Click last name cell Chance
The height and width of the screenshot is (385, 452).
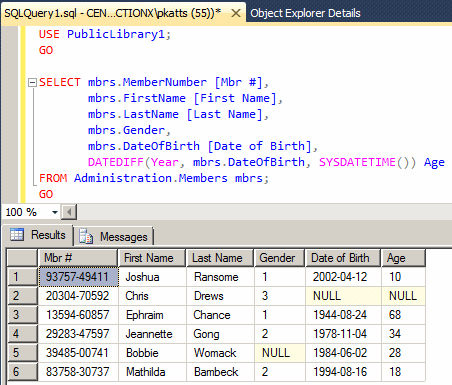coord(220,315)
